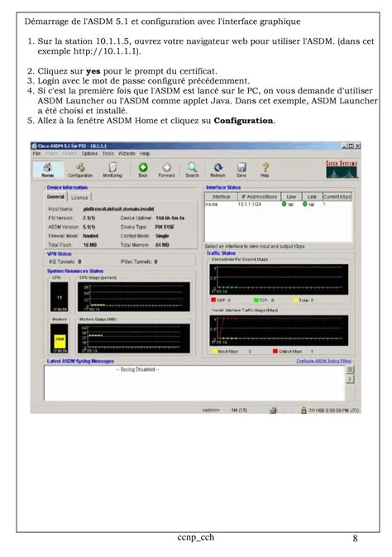Select the General tab in Device Information
392x557 pixels.
(56, 196)
